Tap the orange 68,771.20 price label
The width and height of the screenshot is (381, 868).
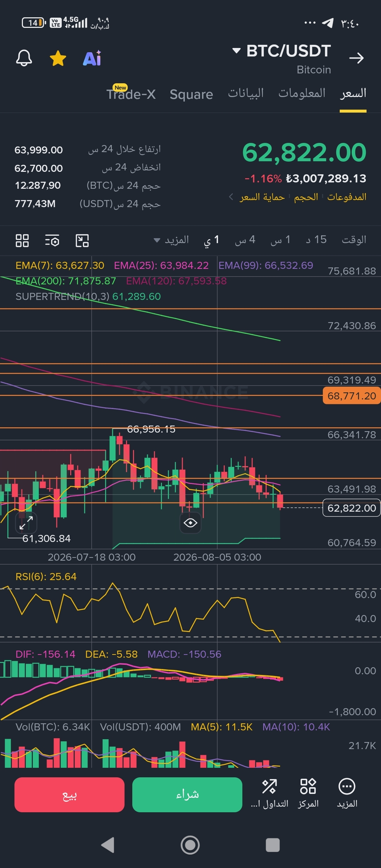(x=352, y=396)
